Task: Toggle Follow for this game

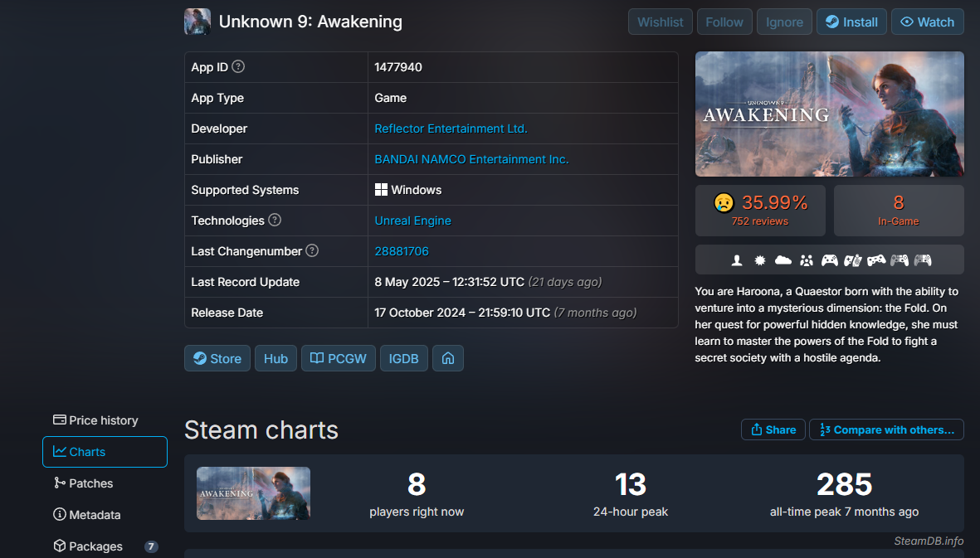Action: point(724,22)
